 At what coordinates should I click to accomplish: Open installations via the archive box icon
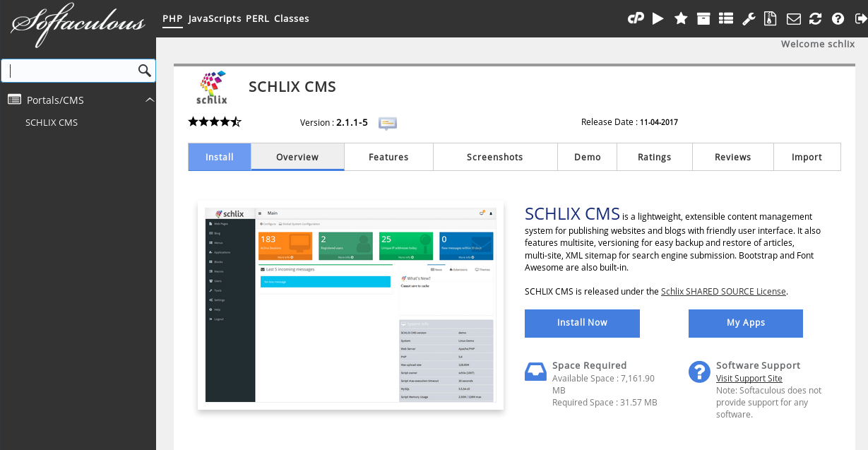(x=703, y=19)
